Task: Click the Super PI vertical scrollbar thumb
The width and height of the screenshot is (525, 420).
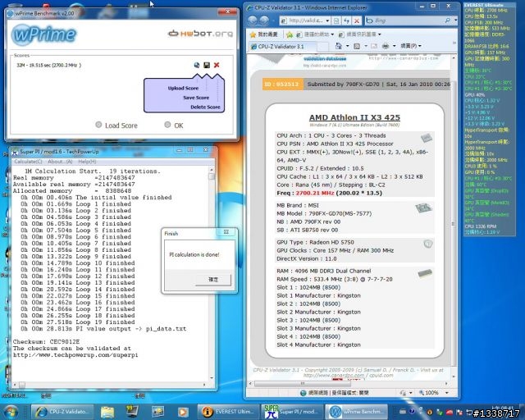Action: pyautogui.click(x=212, y=176)
